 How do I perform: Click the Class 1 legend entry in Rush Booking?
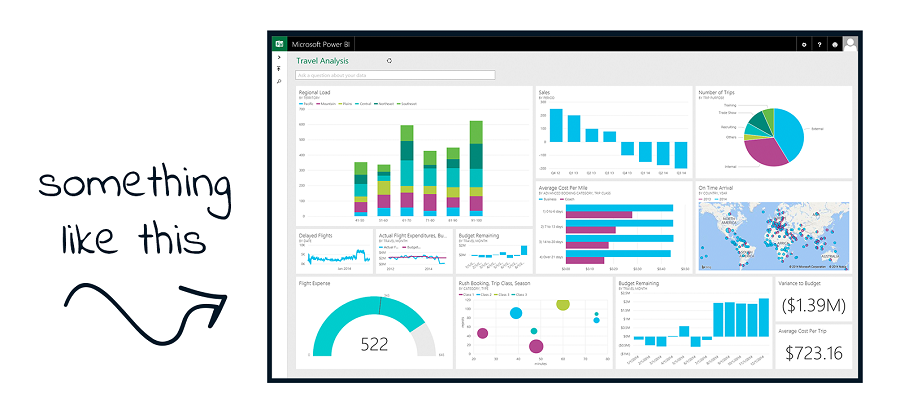(467, 294)
